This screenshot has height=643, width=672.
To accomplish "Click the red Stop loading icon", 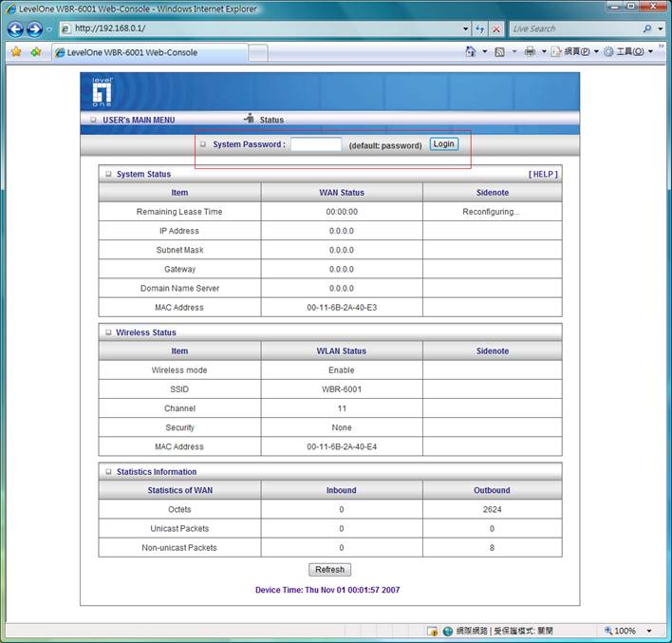I will pyautogui.click(x=495, y=28).
